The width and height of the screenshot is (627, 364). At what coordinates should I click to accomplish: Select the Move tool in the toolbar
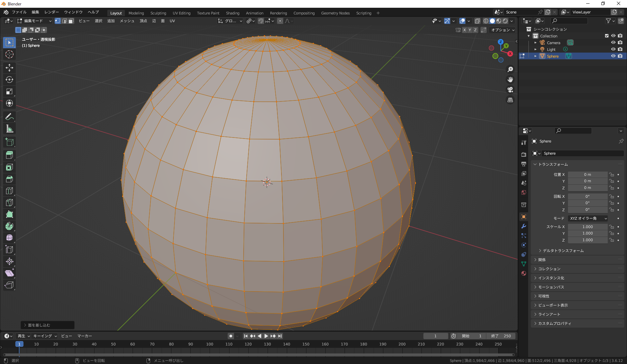9,68
